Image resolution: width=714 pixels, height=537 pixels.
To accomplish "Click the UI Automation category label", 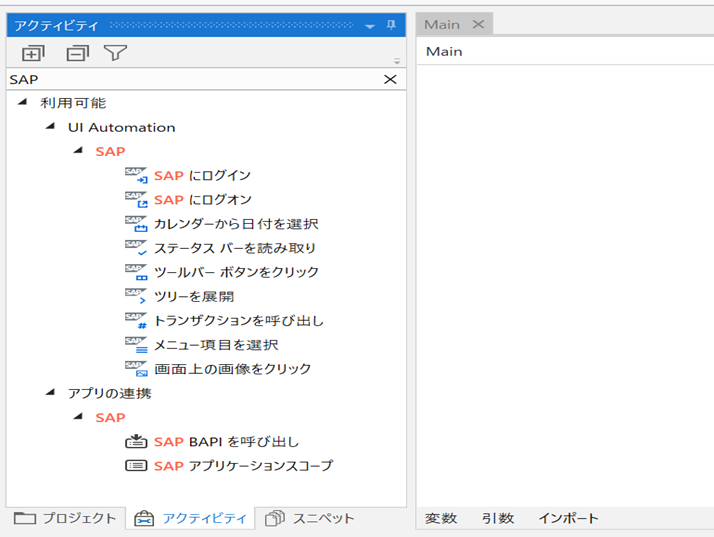I will (122, 127).
